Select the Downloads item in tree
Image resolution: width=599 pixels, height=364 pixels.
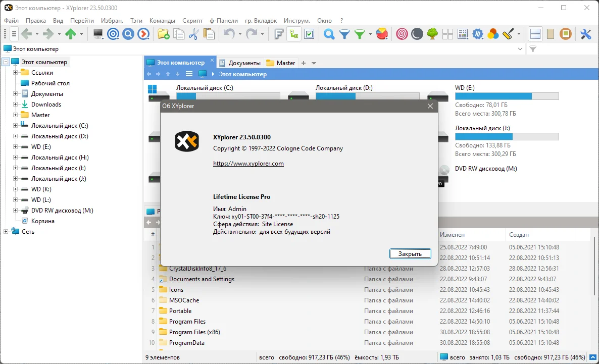pos(46,105)
